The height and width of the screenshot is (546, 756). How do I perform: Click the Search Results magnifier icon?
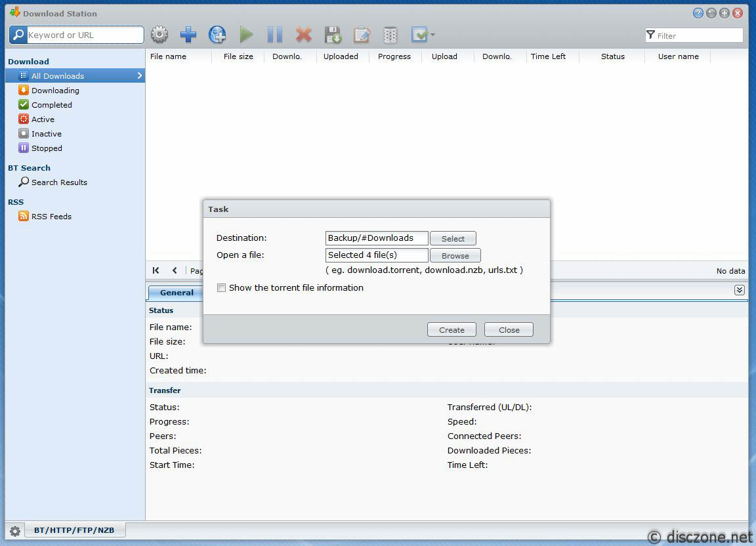[23, 182]
